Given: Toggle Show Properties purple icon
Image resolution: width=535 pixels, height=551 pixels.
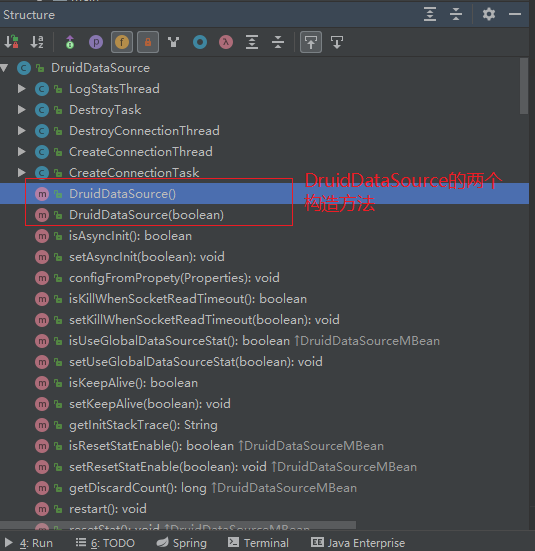Looking at the screenshot, I should pyautogui.click(x=96, y=42).
